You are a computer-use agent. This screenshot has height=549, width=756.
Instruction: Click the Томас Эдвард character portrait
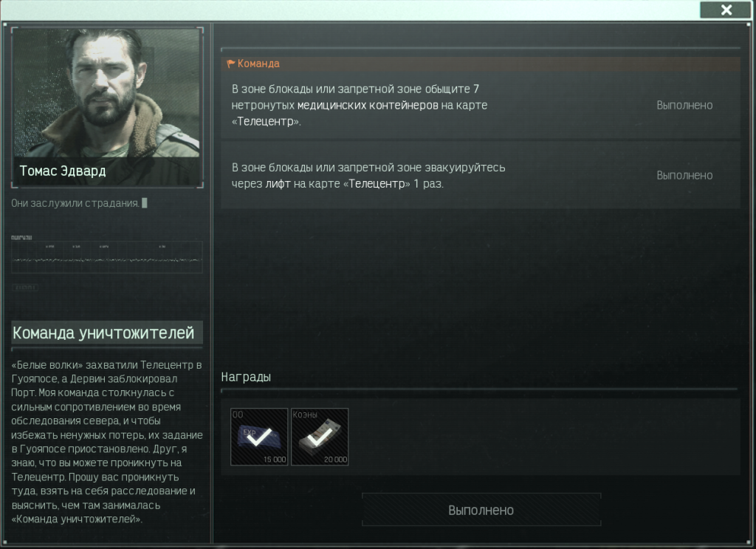pyautogui.click(x=107, y=107)
